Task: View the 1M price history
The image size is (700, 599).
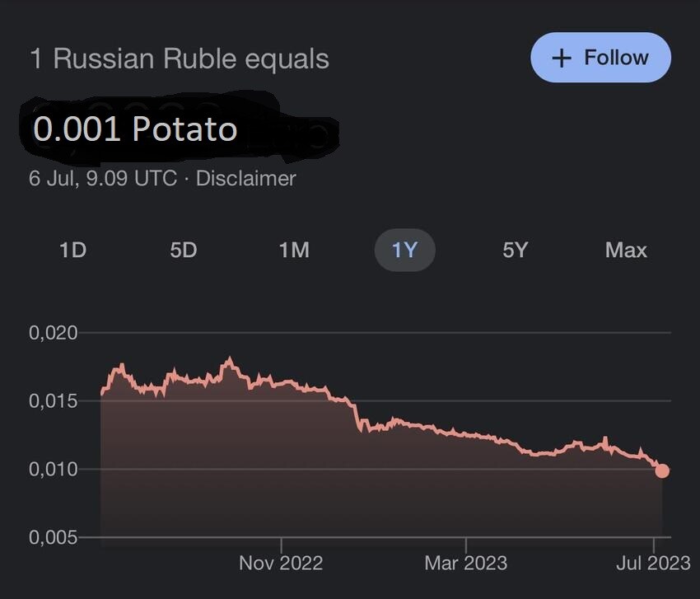Action: pyautogui.click(x=294, y=250)
